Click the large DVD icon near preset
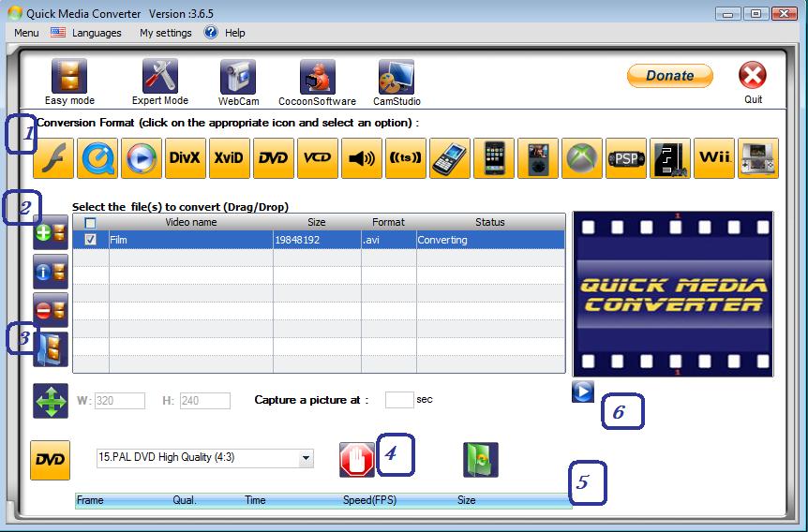Image resolution: width=808 pixels, height=532 pixels. (50, 460)
